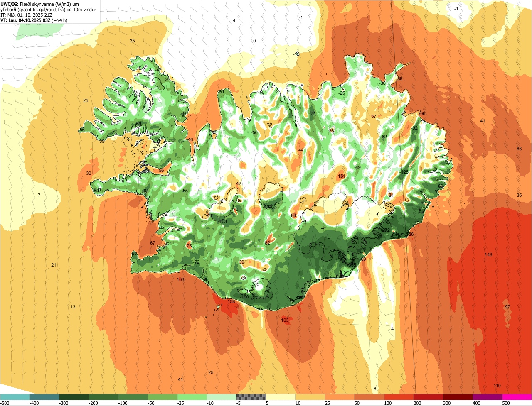
Task: Select the pale yellow 5 to 10 swatch
Action: 280,397
